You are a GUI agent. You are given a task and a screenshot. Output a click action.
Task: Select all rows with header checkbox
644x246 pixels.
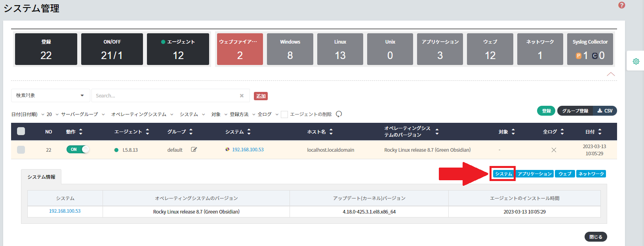point(21,132)
